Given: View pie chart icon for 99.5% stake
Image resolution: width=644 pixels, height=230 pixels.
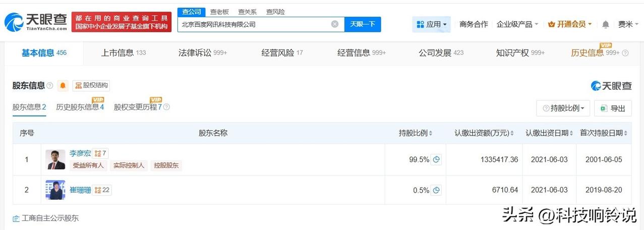Looking at the screenshot, I should pyautogui.click(x=437, y=159).
